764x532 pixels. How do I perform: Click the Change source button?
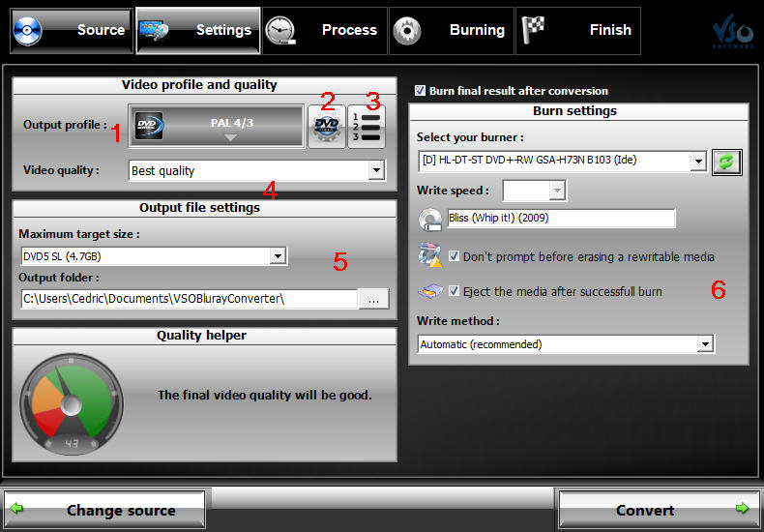[x=104, y=510]
